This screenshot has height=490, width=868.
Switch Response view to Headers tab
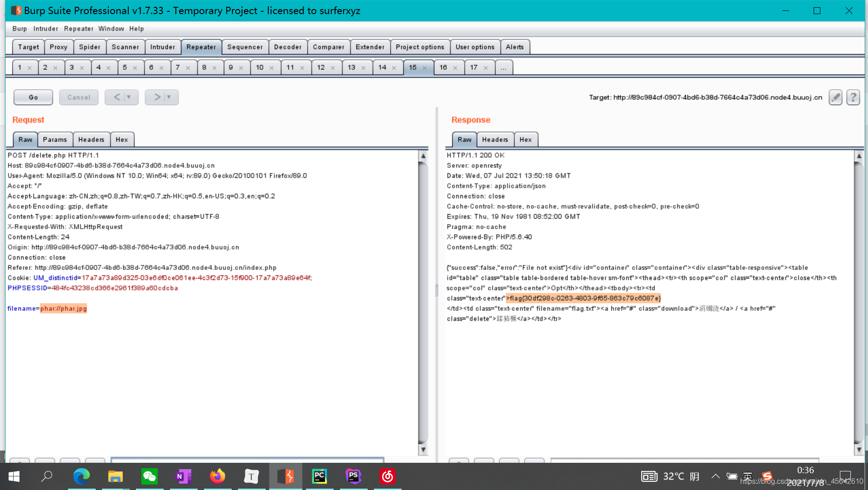(495, 140)
